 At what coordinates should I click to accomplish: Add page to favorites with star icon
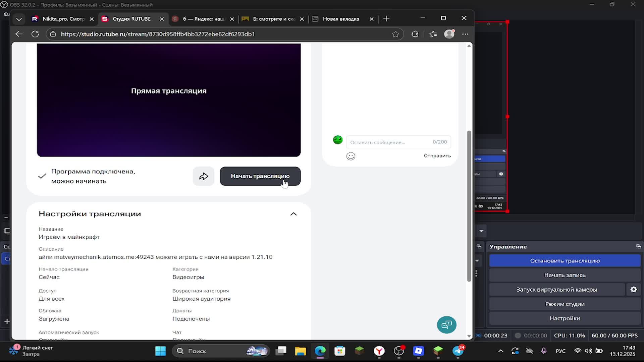pyautogui.click(x=395, y=34)
